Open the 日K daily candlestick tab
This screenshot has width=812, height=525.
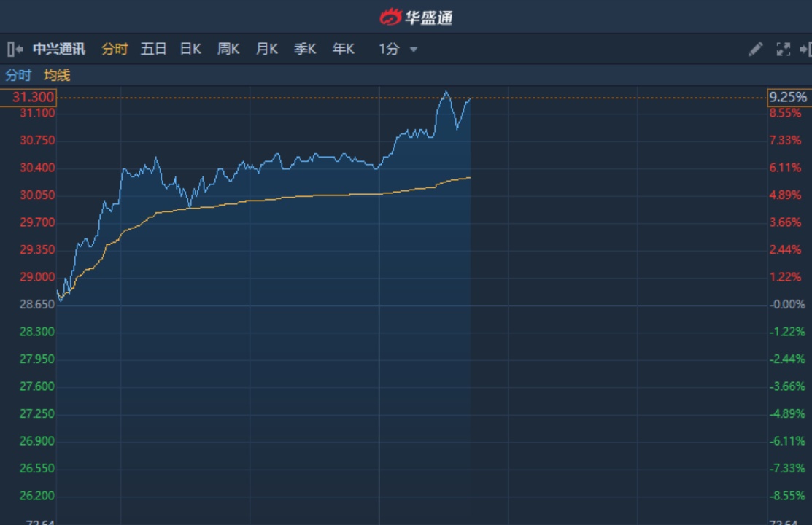click(190, 50)
